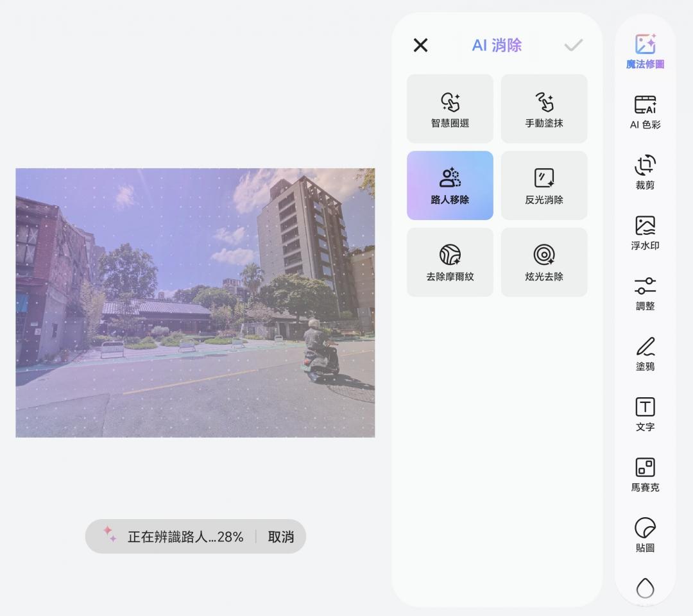Viewport: 693px width, 616px height.
Task: Select 智慧圈選 smart lasso tool
Action: click(x=450, y=108)
